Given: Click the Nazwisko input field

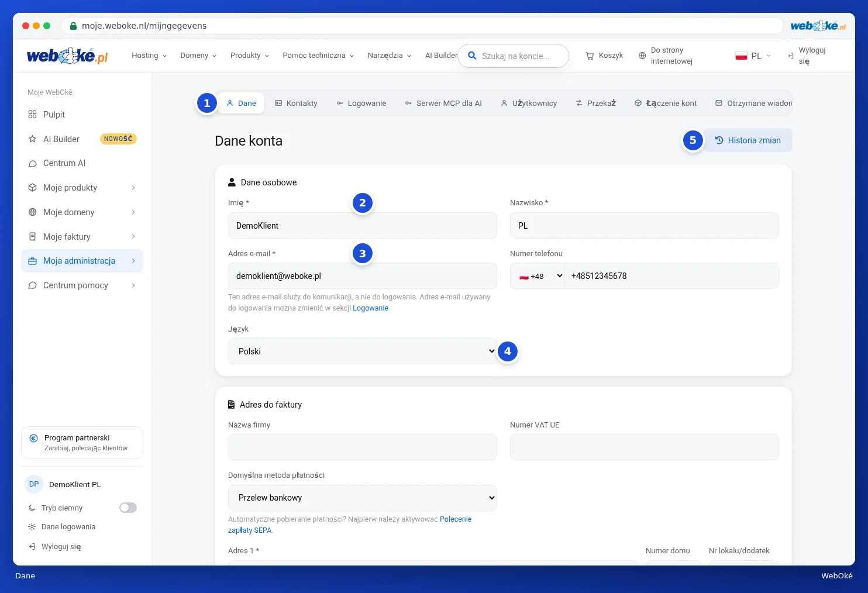Looking at the screenshot, I should click(644, 226).
